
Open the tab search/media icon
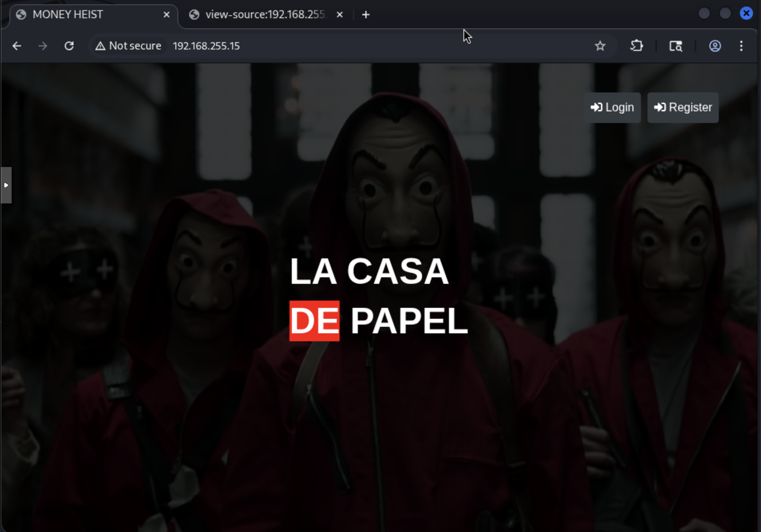pos(676,46)
